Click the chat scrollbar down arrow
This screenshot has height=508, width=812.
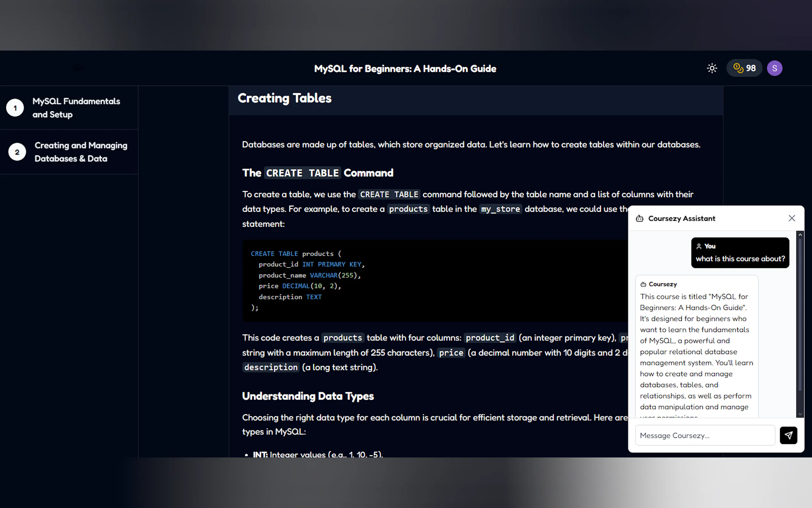point(800,414)
